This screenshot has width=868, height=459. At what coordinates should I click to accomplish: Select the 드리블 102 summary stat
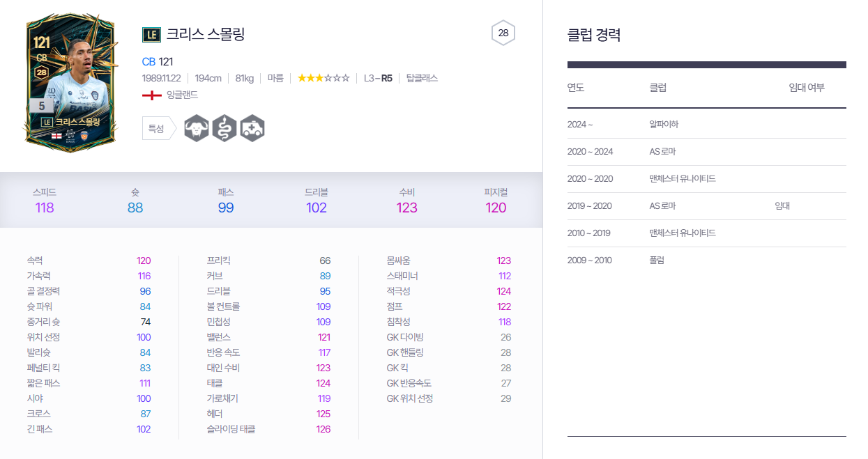[317, 200]
